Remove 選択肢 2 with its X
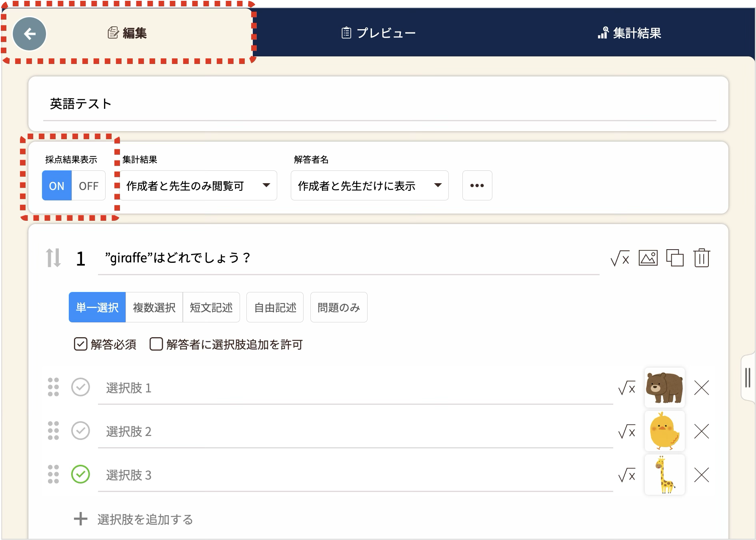This screenshot has height=540, width=756. pos(702,431)
